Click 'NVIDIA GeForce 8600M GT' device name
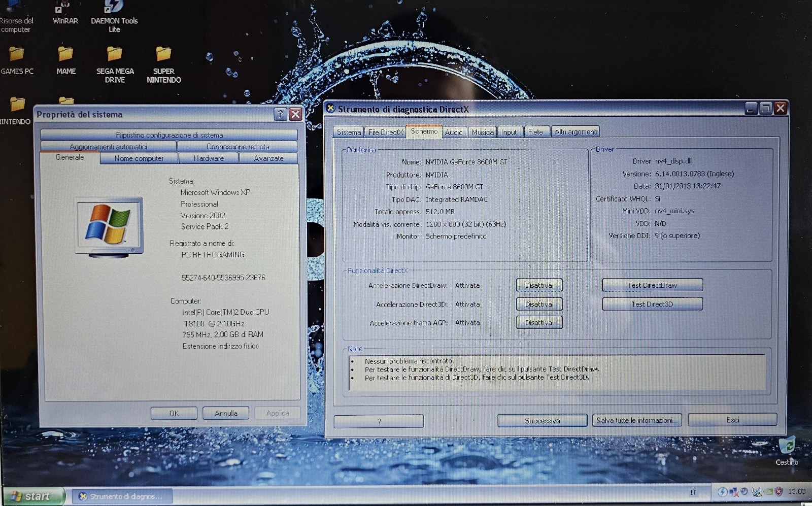Viewport: 812px width, 506px height. 466,162
